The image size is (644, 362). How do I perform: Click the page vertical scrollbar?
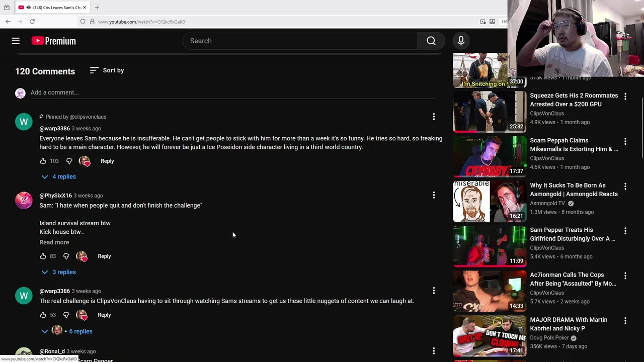point(641,128)
